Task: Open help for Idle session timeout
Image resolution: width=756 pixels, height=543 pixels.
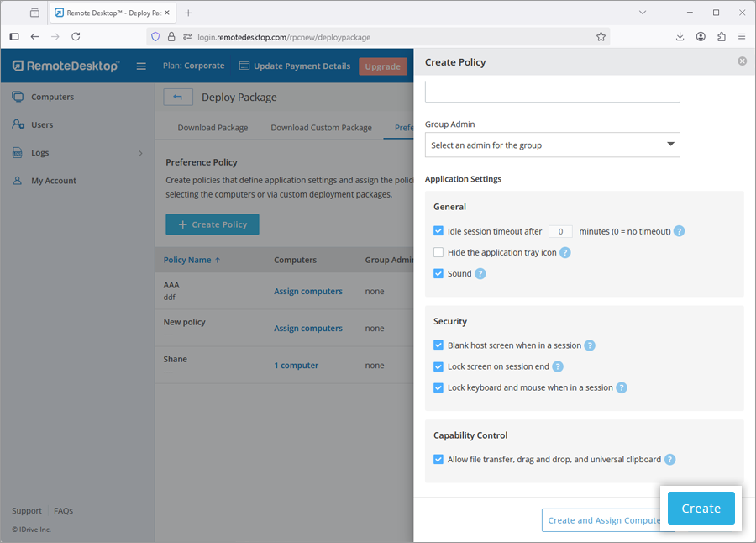Action: 679,231
